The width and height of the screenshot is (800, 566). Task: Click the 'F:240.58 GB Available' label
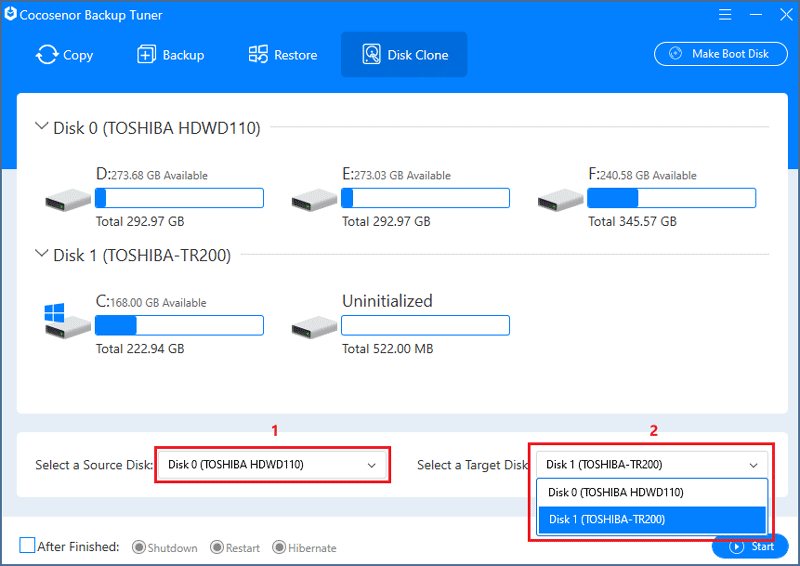[642, 174]
